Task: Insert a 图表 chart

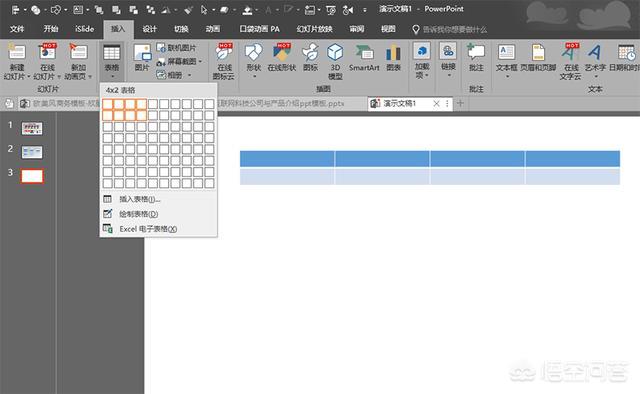Action: (x=393, y=58)
